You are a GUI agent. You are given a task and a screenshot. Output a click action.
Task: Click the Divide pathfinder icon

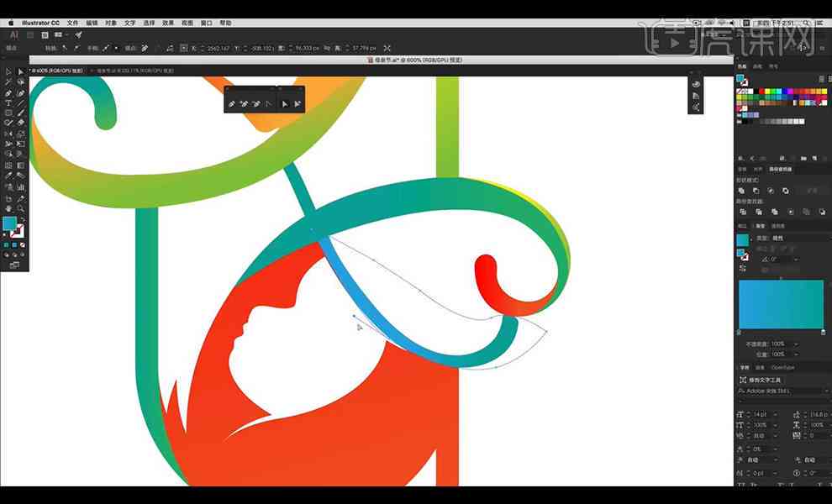pyautogui.click(x=743, y=212)
